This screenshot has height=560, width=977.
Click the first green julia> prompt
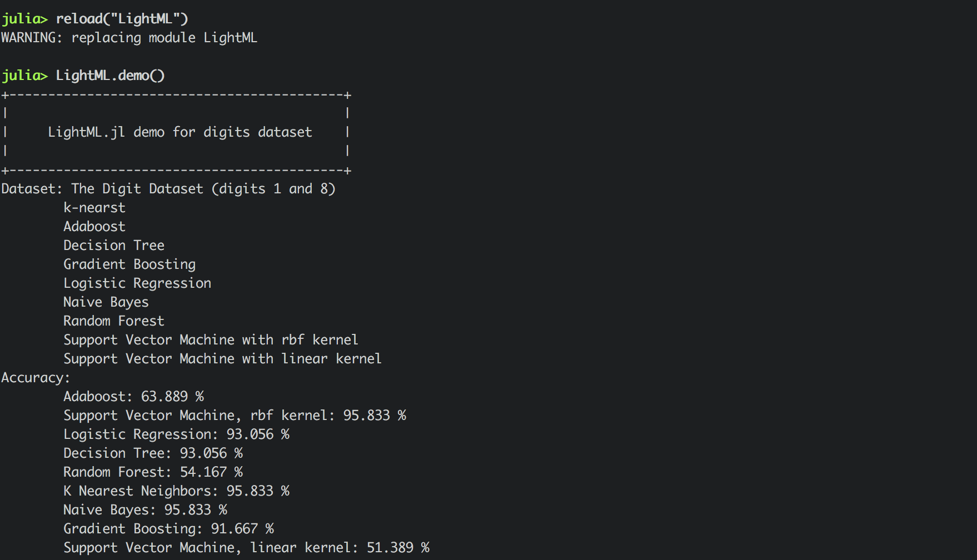pyautogui.click(x=25, y=19)
